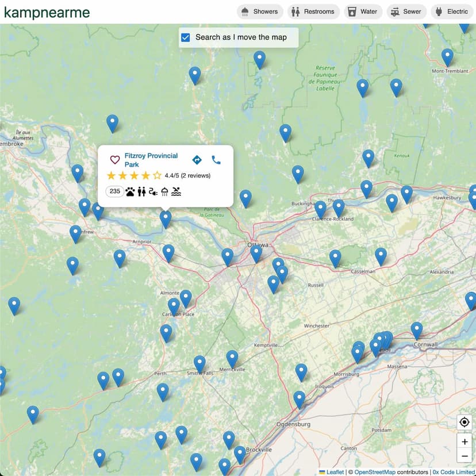
Task: Center map using locate-me crosshair button
Action: point(465,423)
